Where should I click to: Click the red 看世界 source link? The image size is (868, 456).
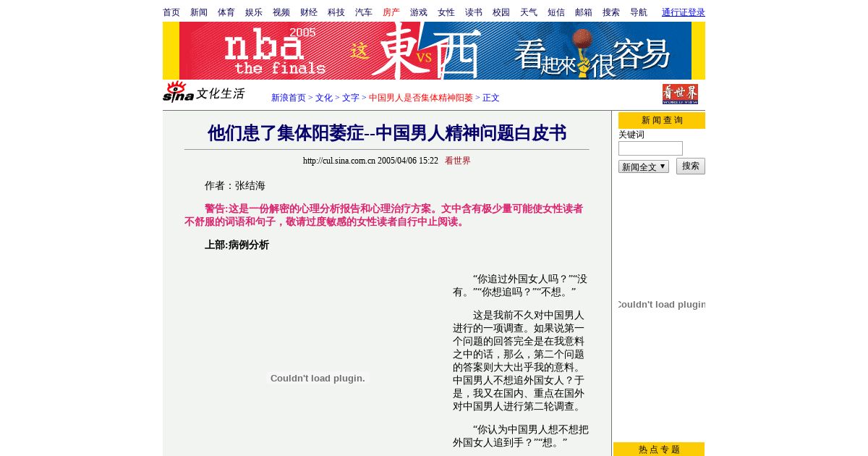[x=458, y=161]
